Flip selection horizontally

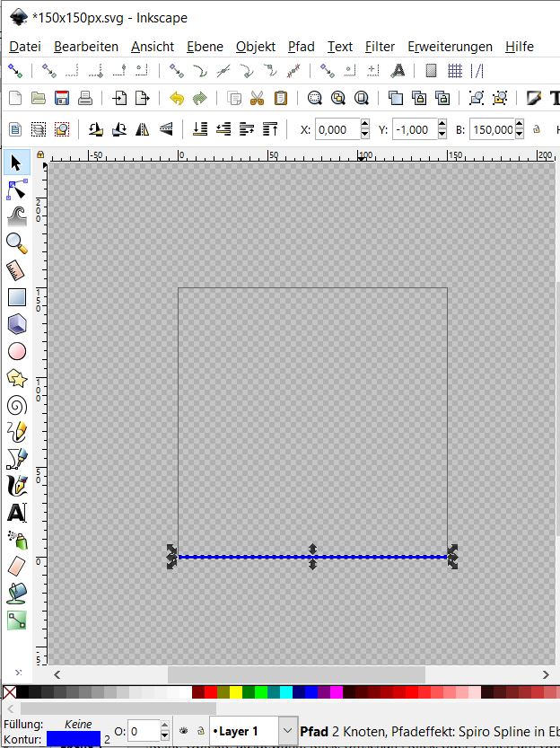[142, 129]
